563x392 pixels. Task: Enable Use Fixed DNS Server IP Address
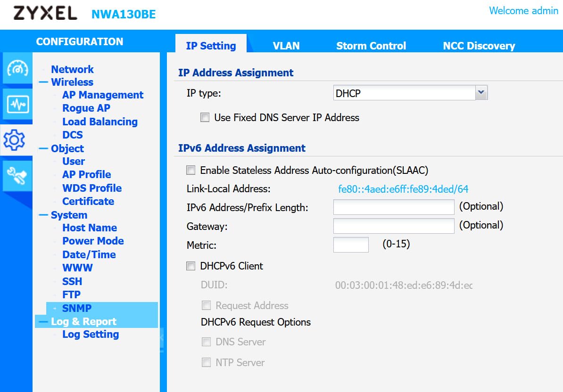pyautogui.click(x=205, y=118)
